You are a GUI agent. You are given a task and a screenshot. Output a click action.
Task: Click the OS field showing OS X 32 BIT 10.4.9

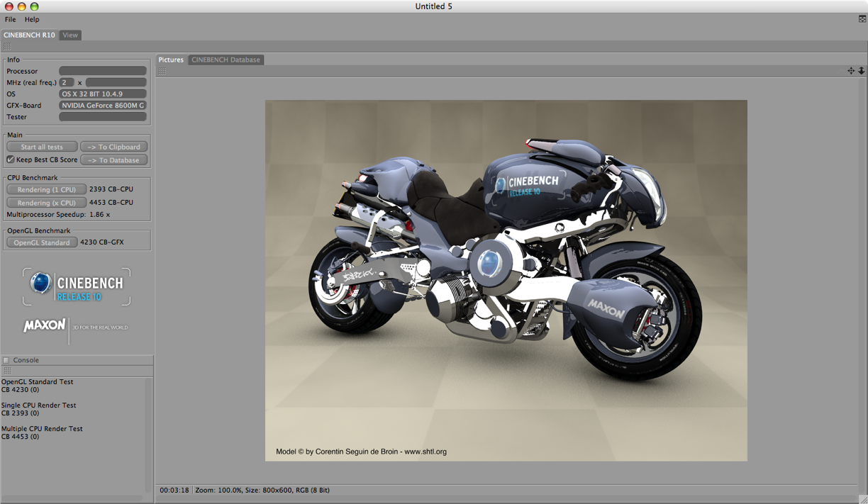click(x=103, y=94)
